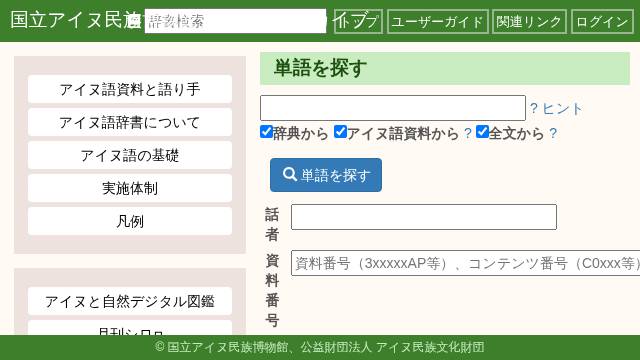640x360 pixels.
Task: Click the ログイン button
Action: (x=602, y=21)
